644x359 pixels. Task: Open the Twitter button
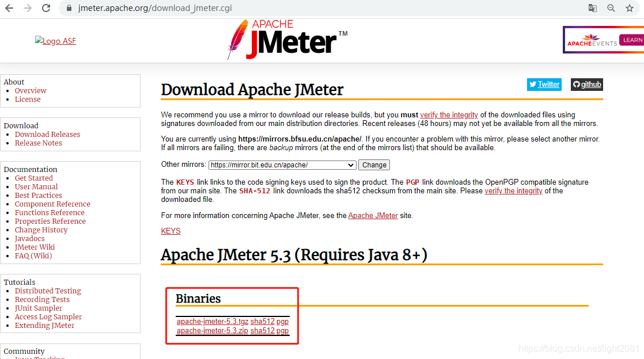coord(544,85)
